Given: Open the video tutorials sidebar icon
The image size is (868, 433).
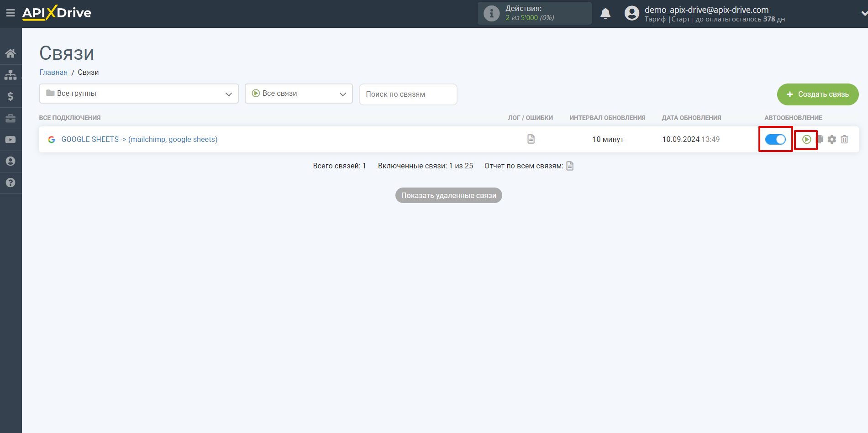Looking at the screenshot, I should tap(11, 140).
